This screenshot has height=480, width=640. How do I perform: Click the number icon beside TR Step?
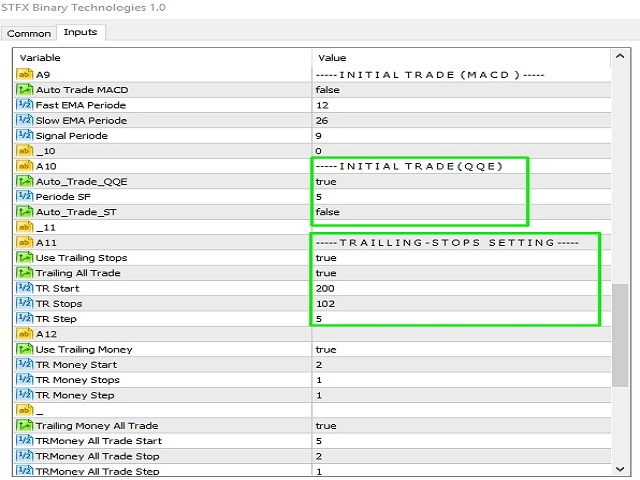tap(24, 318)
